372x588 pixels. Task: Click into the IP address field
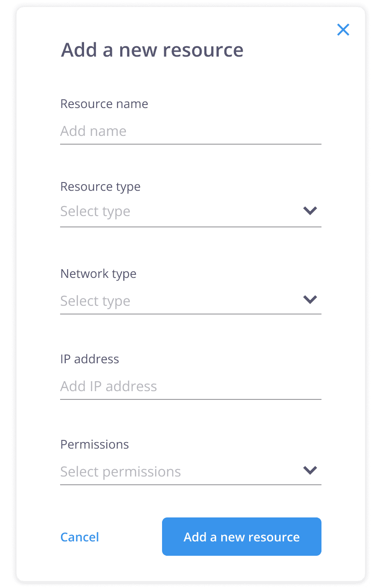pos(190,386)
